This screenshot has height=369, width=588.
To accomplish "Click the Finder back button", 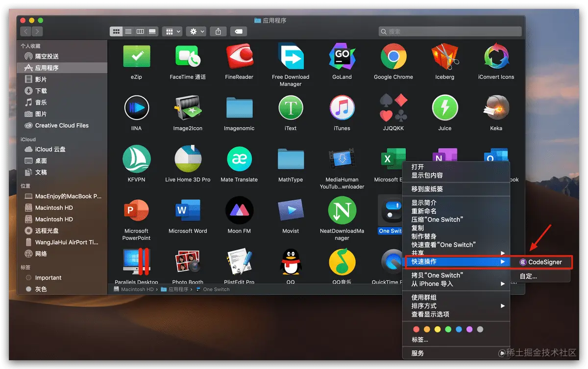I will tap(25, 31).
